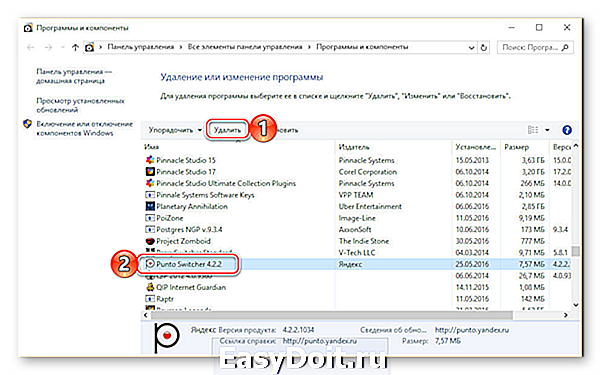Select PoiZone program icon
Viewport: 600px width, 375px height.
150,218
